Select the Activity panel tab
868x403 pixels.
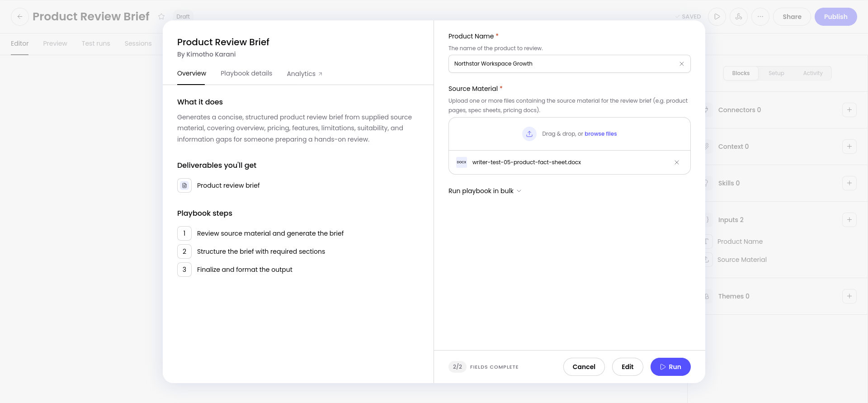(x=813, y=73)
